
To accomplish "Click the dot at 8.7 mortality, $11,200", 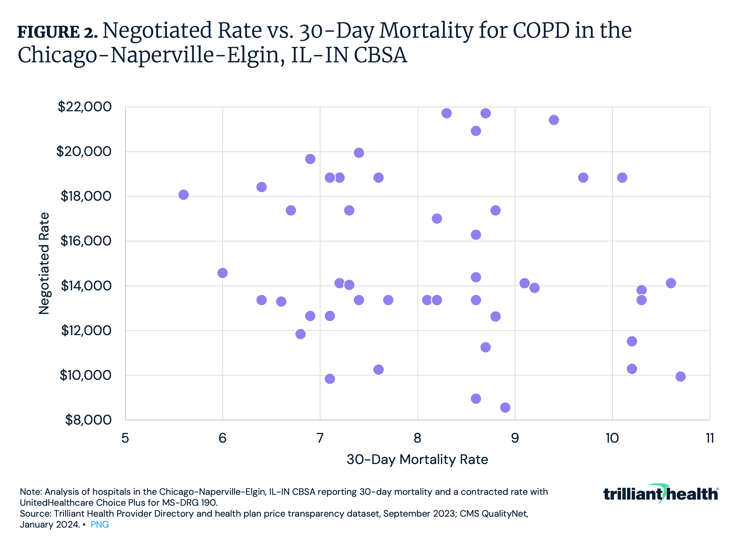I will [486, 347].
